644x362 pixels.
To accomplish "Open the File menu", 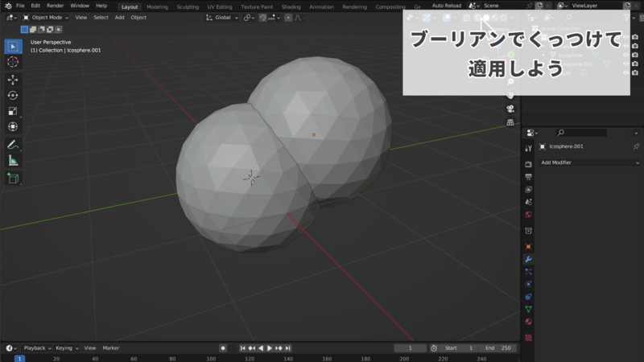I will [20, 6].
